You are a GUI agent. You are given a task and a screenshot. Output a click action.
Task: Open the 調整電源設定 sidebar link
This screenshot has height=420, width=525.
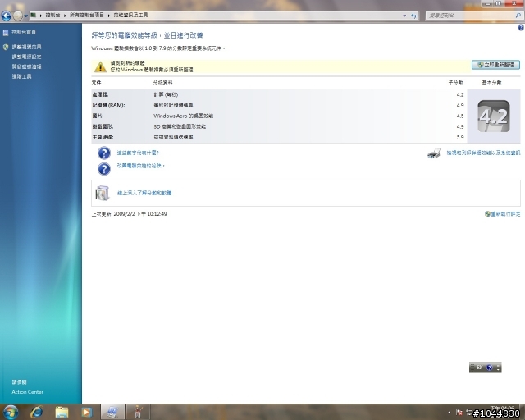(26, 57)
